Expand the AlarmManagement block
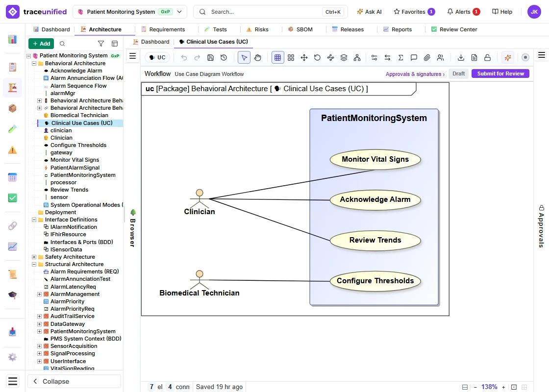The width and height of the screenshot is (549, 392). [40, 294]
